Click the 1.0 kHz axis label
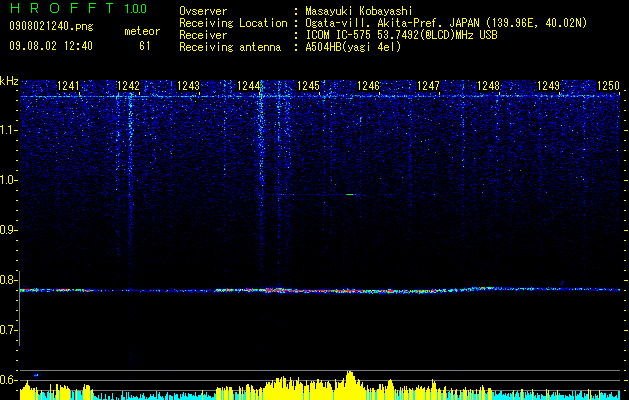The height and width of the screenshot is (400, 629). pyautogui.click(x=9, y=180)
